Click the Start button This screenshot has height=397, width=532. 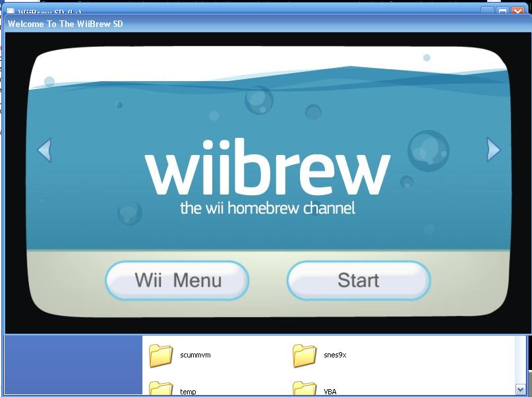point(359,280)
